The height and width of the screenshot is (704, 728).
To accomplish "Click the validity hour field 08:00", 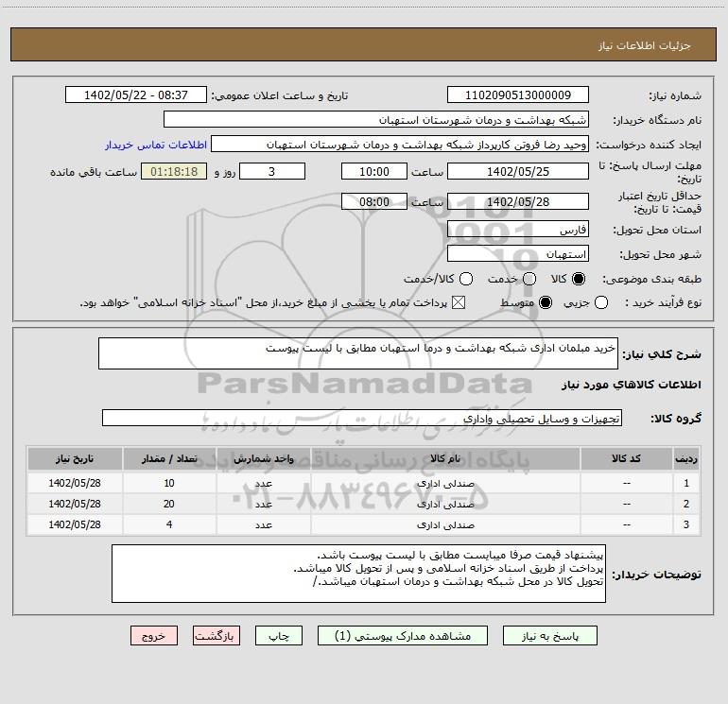I will 374,202.
